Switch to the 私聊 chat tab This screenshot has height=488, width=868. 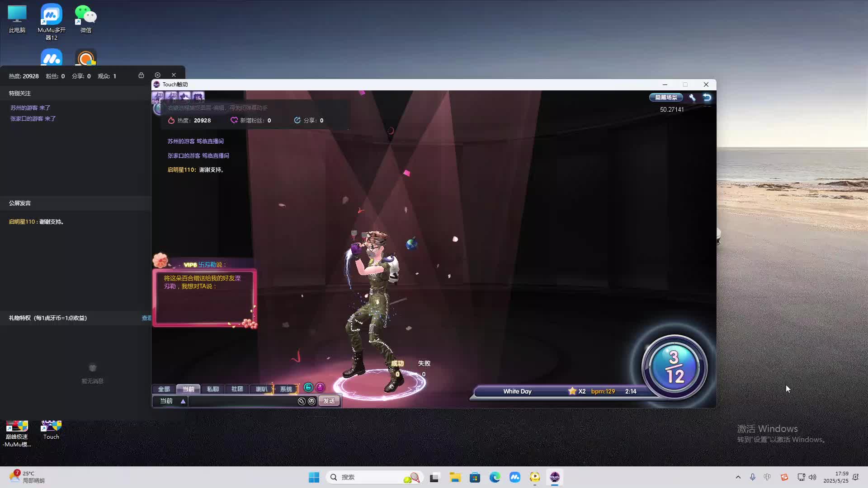pyautogui.click(x=212, y=389)
